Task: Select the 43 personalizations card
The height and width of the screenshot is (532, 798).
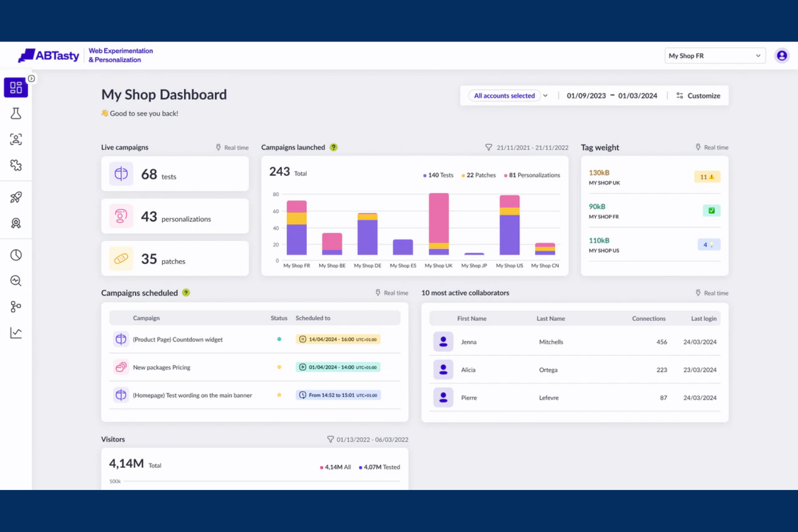Action: tap(175, 216)
